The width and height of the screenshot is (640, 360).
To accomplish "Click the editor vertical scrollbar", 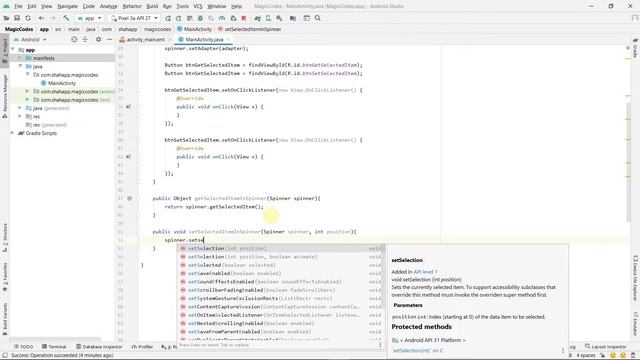I will tap(629, 163).
